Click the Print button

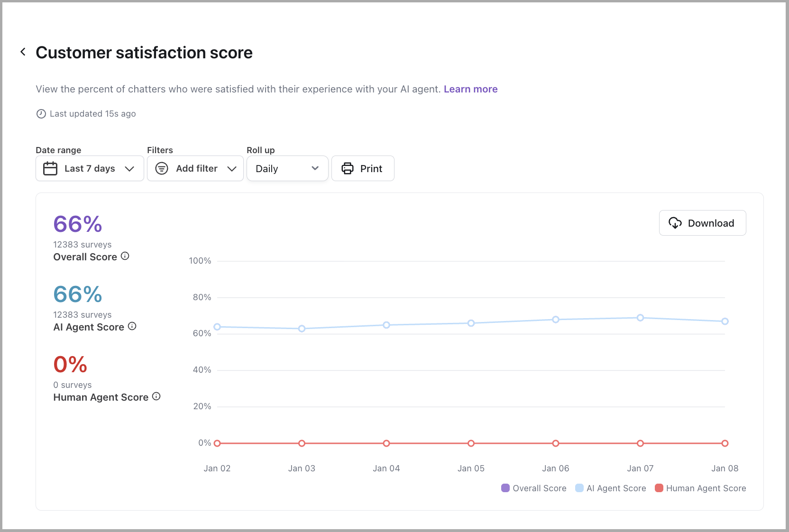[363, 168]
